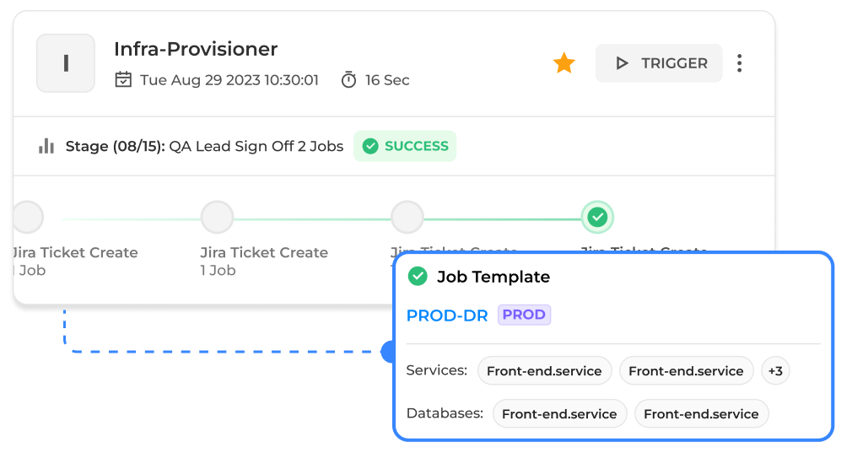Viewport: 868px width, 453px height.
Task: Open the PROD-DR link
Action: pos(447,315)
